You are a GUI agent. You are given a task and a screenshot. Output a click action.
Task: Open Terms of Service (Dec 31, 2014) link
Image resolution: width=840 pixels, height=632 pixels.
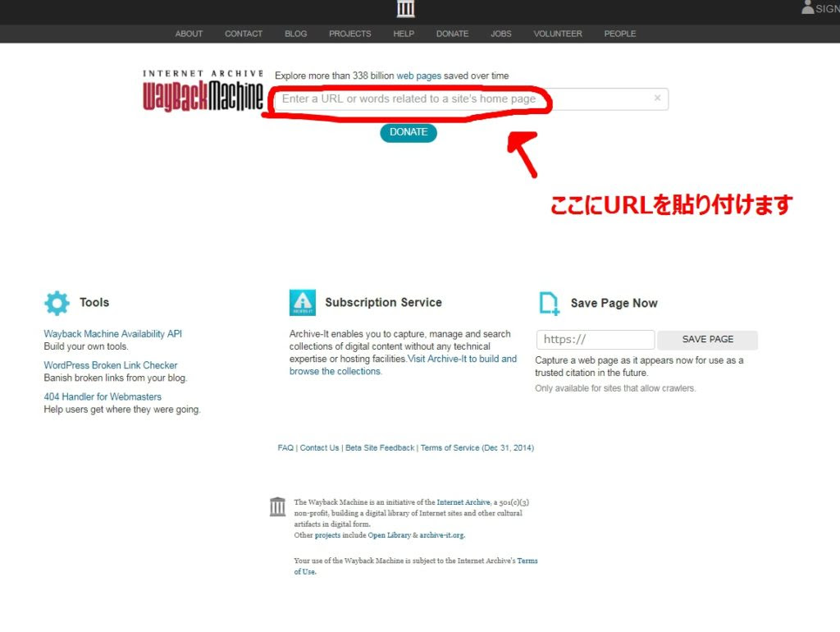[477, 447]
